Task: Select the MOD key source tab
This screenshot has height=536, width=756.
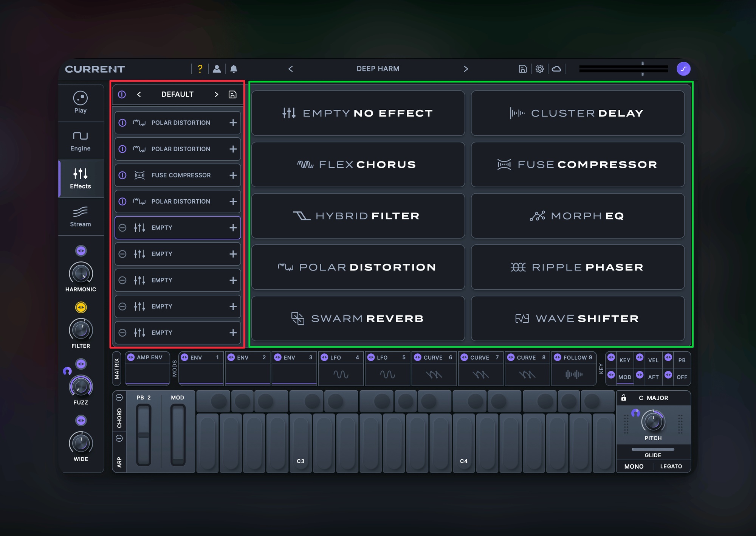Action: 625,377
